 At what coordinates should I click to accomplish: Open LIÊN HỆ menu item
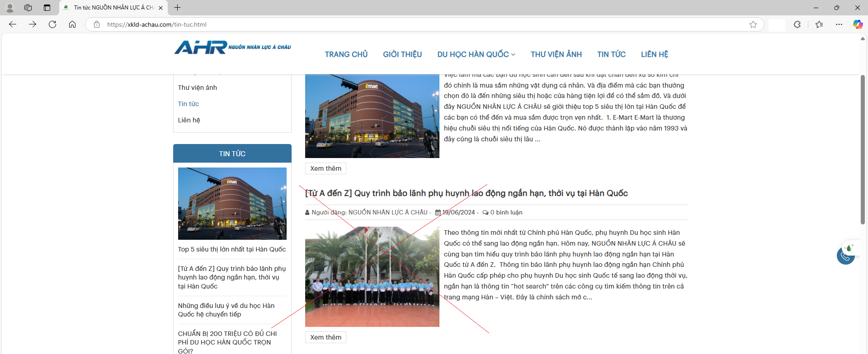tap(654, 54)
